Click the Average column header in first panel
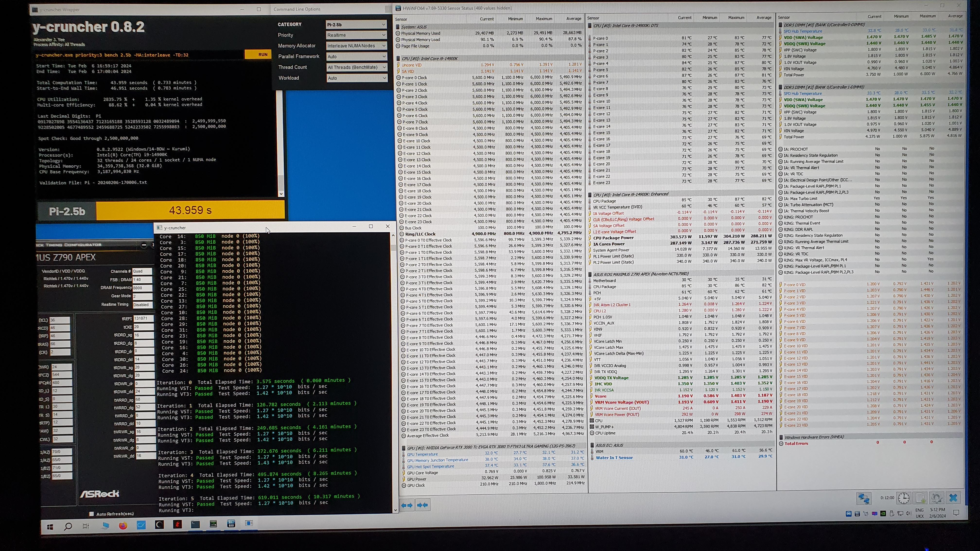980x551 pixels. coord(573,19)
